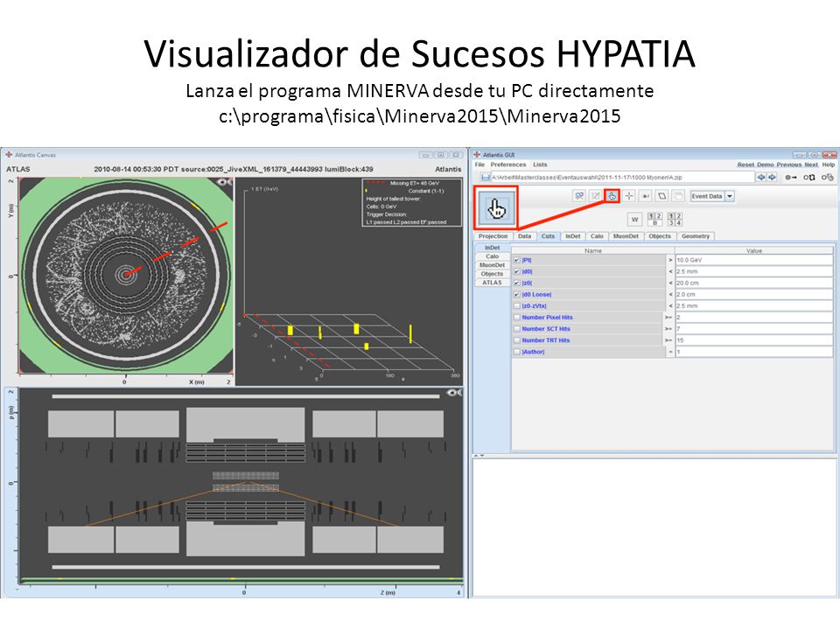Toggle the >= operator for Number TRT Hits

[668, 340]
